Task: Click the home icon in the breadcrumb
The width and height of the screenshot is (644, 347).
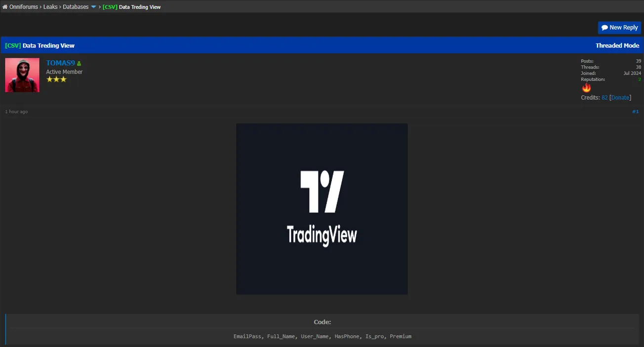Action: point(5,7)
